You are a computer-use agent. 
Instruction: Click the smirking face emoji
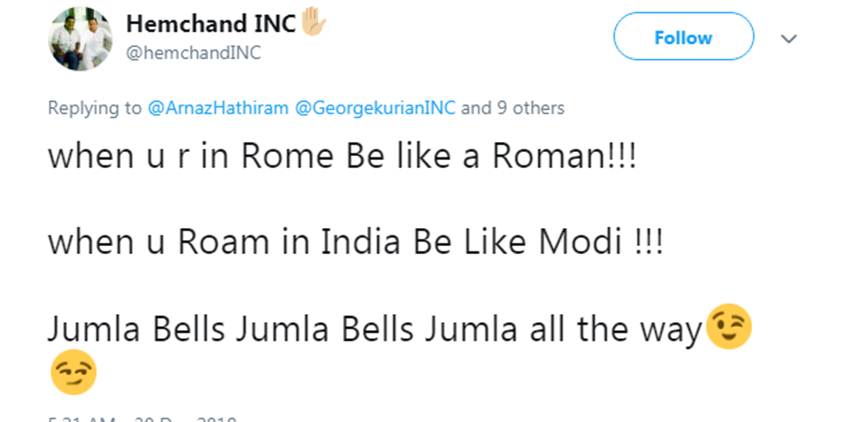coord(72,374)
